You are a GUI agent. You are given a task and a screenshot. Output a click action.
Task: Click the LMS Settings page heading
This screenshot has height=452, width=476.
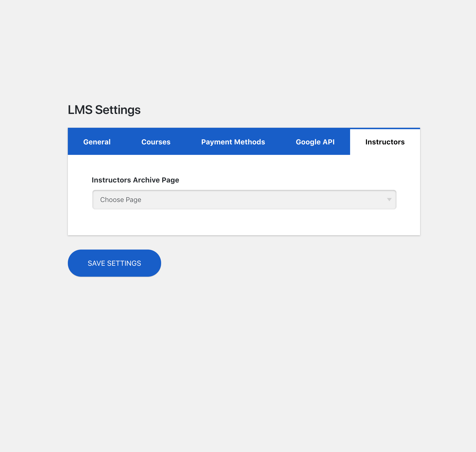click(104, 110)
